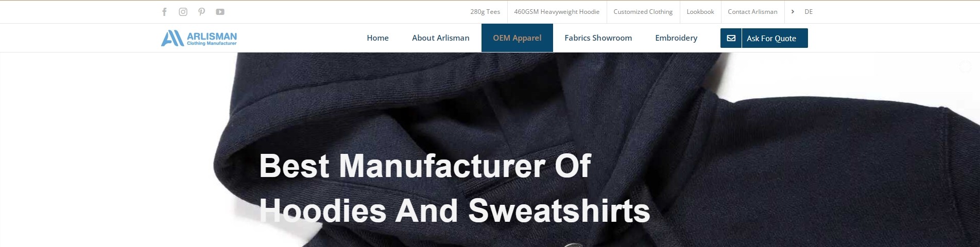Open the Fabrics Showroom menu item
Screen dimensions: 980x247
598,38
